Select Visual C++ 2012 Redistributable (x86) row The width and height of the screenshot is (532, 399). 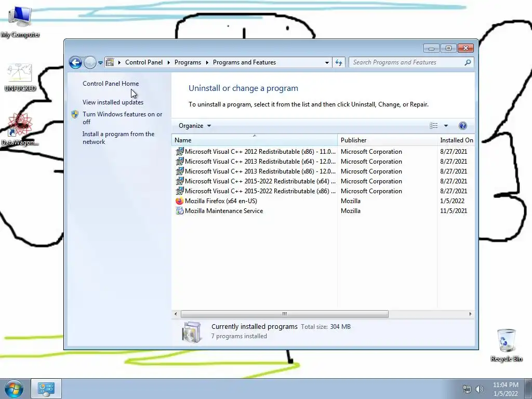click(x=323, y=152)
